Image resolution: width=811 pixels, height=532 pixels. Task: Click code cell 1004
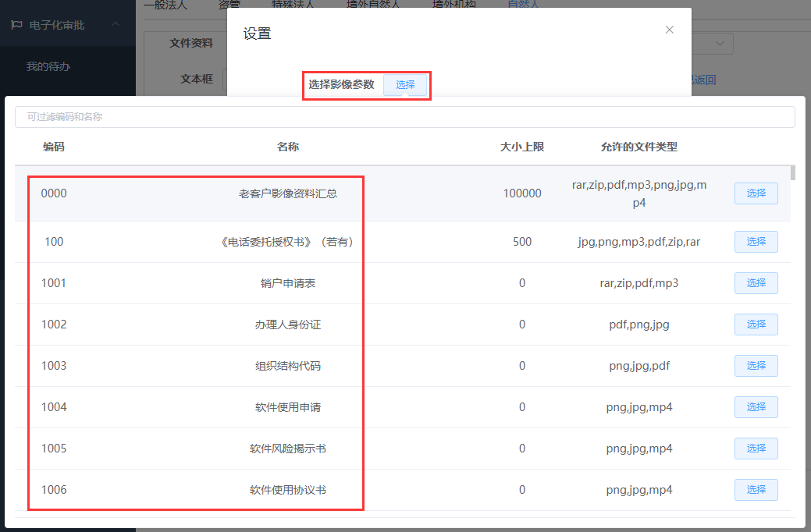point(54,407)
